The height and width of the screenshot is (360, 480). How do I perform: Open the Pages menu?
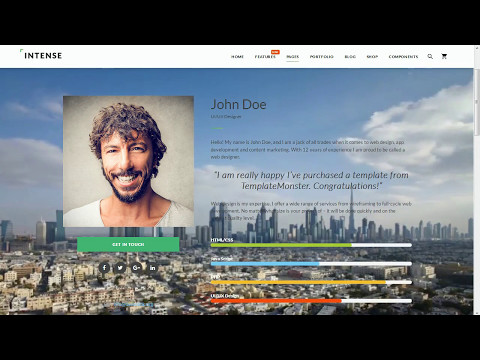[x=293, y=57]
